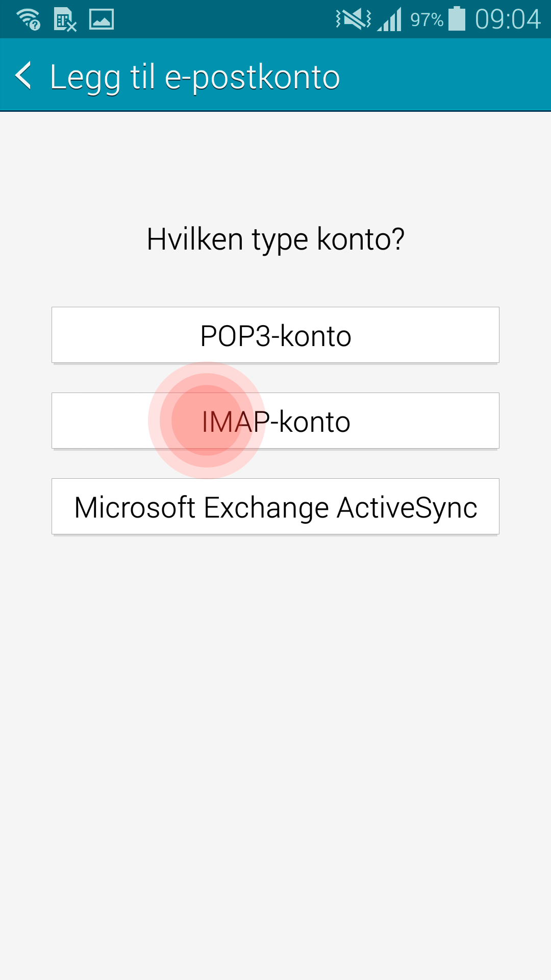Choose POP3-konto account type
Screen dimensions: 551x980
click(275, 335)
